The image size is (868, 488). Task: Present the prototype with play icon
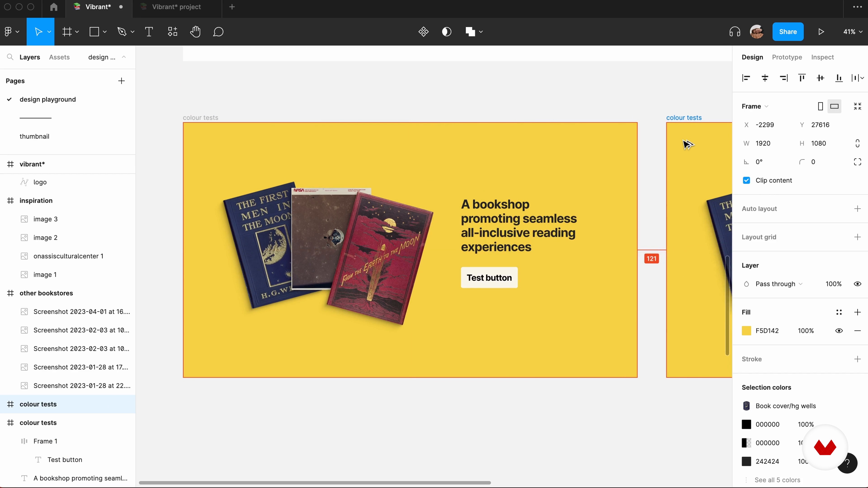(821, 32)
